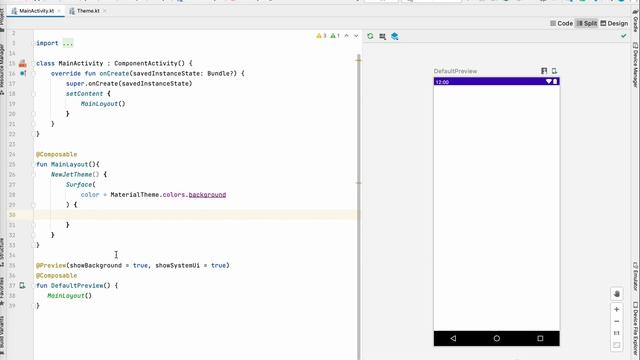Tap the home button in phone preview
The image size is (640, 360).
pyautogui.click(x=497, y=338)
